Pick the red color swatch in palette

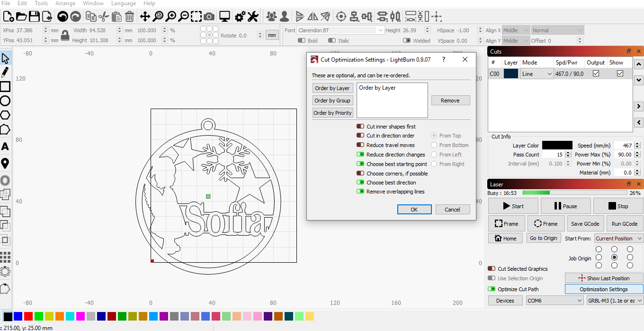coord(28,316)
